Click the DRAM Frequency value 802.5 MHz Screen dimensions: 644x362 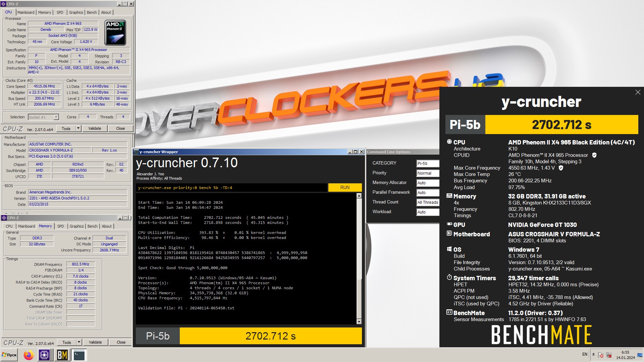click(80, 264)
